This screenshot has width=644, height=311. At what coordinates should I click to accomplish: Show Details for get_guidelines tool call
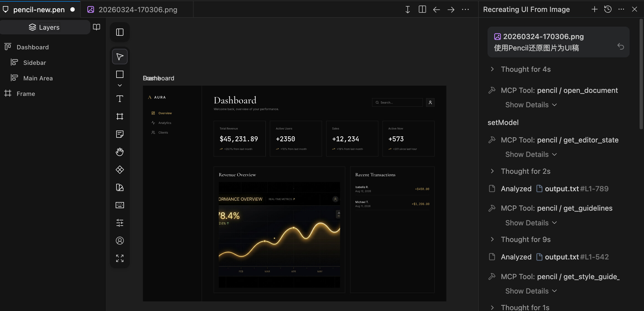pos(531,223)
